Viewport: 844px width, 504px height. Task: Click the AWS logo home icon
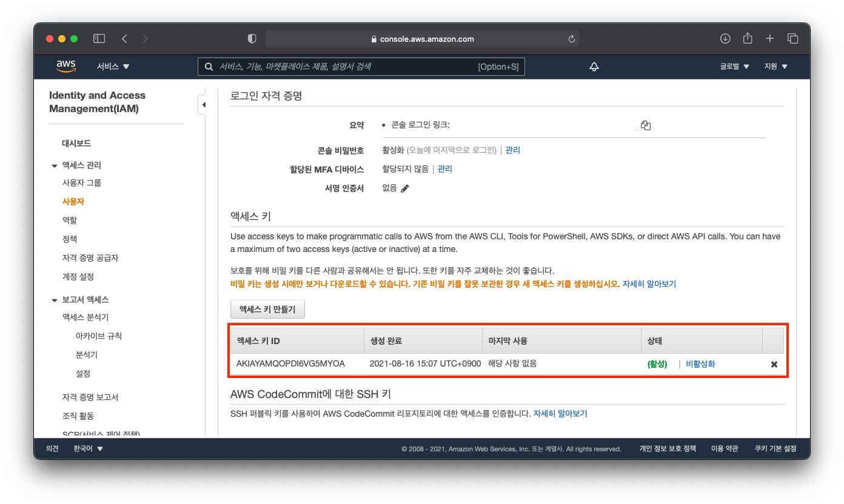click(66, 66)
